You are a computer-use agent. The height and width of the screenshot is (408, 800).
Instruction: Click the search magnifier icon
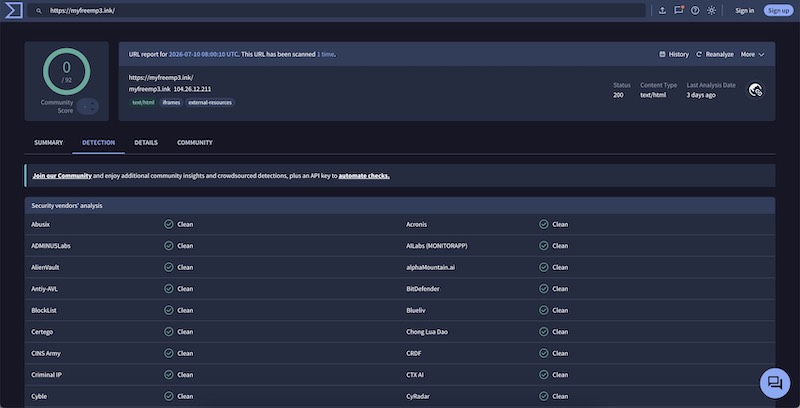click(x=39, y=11)
